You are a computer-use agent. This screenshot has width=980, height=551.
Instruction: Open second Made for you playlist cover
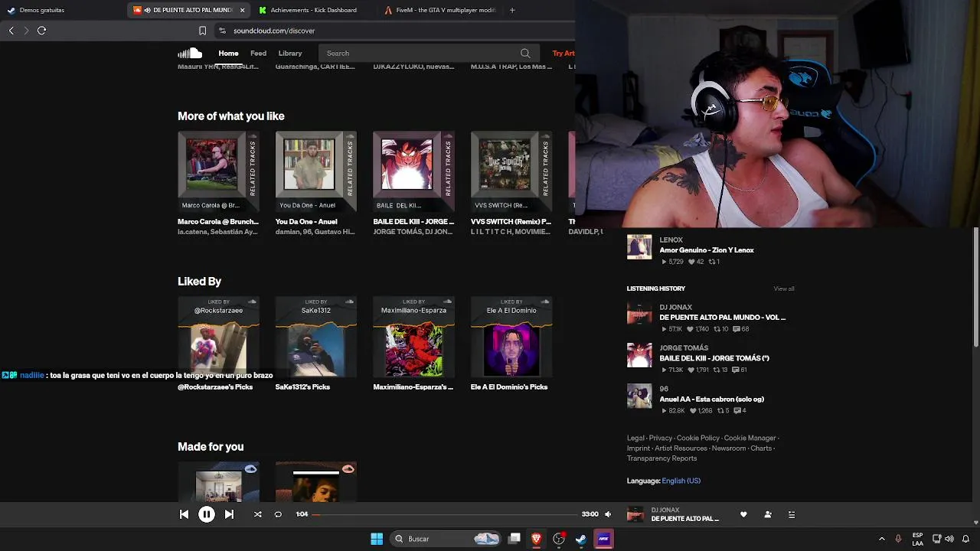coord(316,482)
